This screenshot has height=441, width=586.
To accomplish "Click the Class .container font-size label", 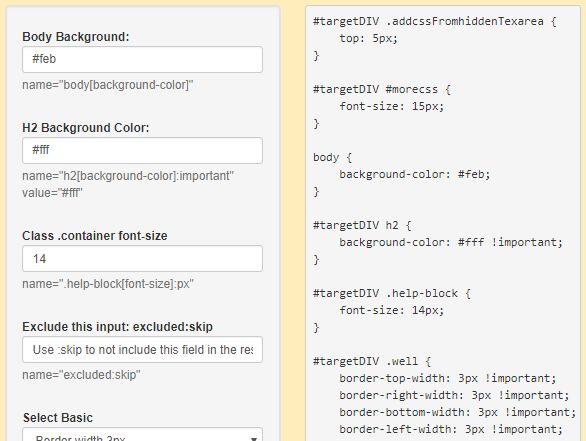I will tap(95, 236).
